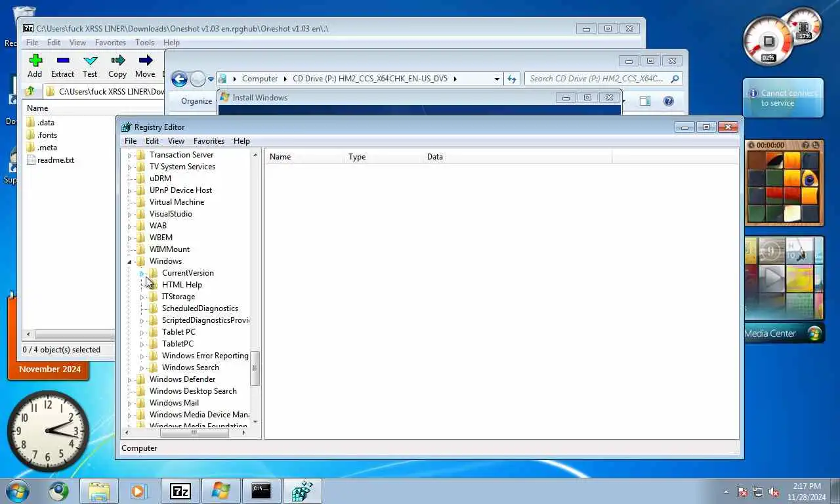Open the Explorer address bar dropdown

497,79
